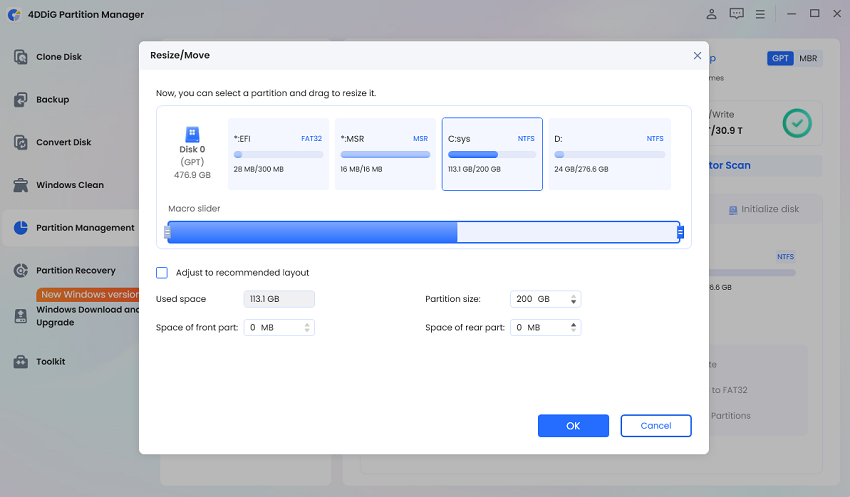Click the Clone Disk sidebar icon
This screenshot has height=497, width=850.
[x=21, y=57]
